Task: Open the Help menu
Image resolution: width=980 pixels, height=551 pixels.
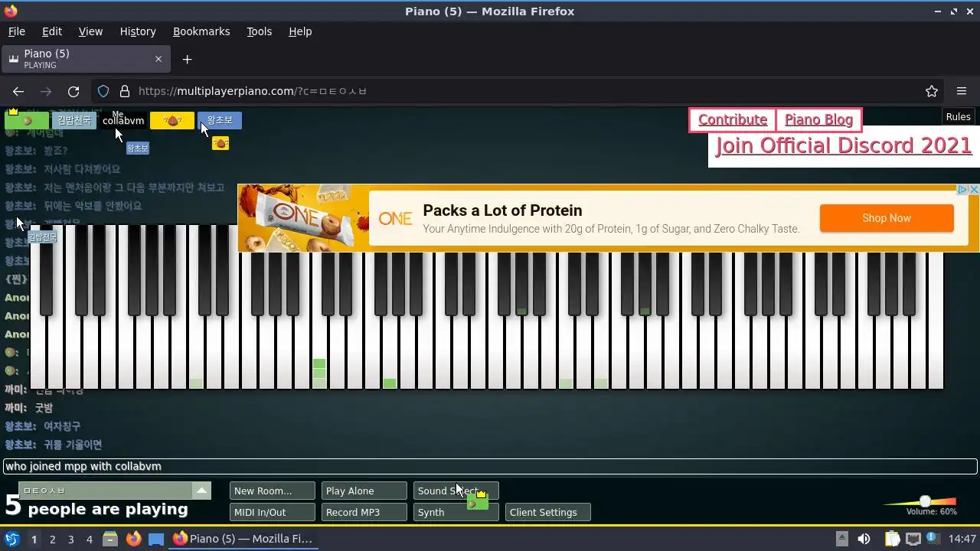Action: (300, 31)
